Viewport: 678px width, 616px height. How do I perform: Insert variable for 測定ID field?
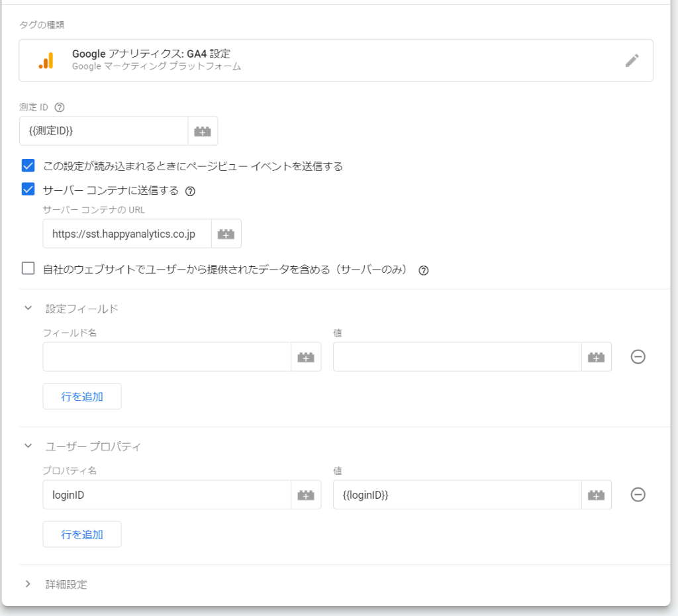[203, 131]
